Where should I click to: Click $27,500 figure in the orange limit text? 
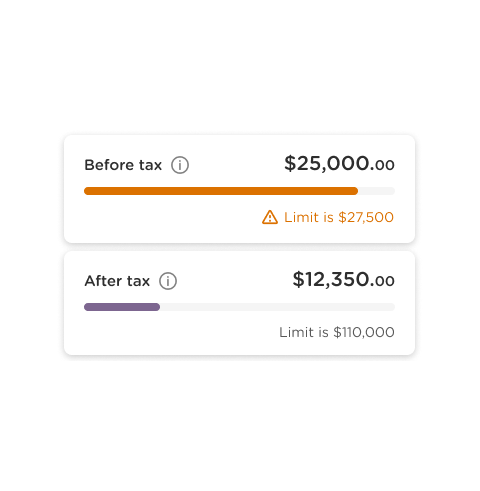coord(366,217)
